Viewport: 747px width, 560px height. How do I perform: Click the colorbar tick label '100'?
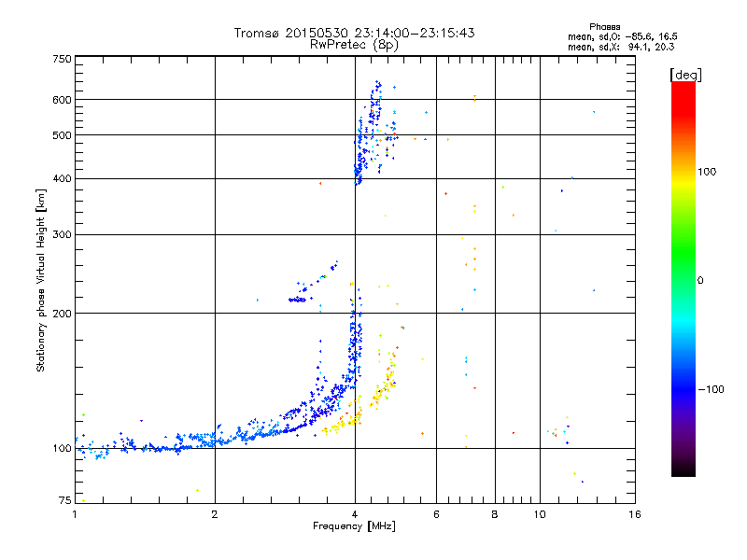pos(707,172)
